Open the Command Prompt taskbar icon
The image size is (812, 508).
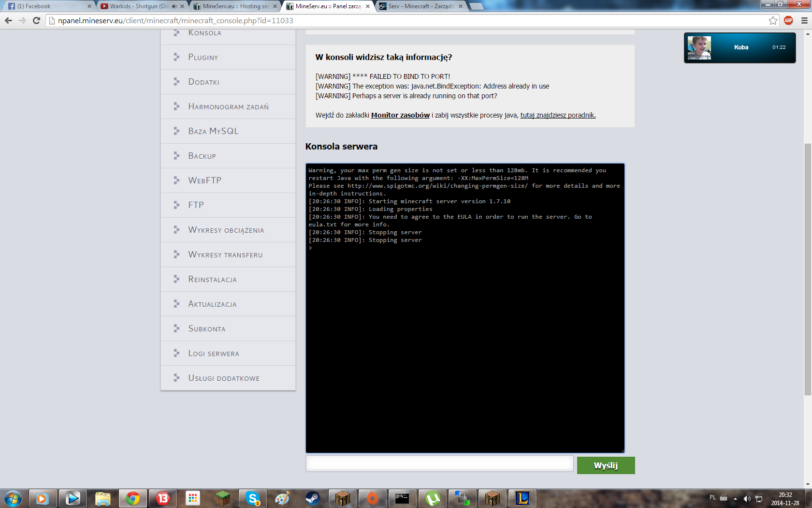point(402,498)
